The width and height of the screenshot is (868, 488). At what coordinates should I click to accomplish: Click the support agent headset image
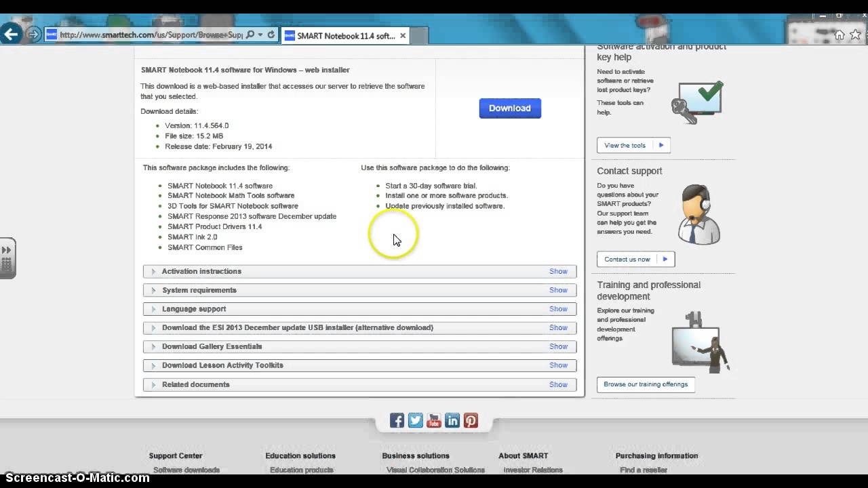click(698, 214)
